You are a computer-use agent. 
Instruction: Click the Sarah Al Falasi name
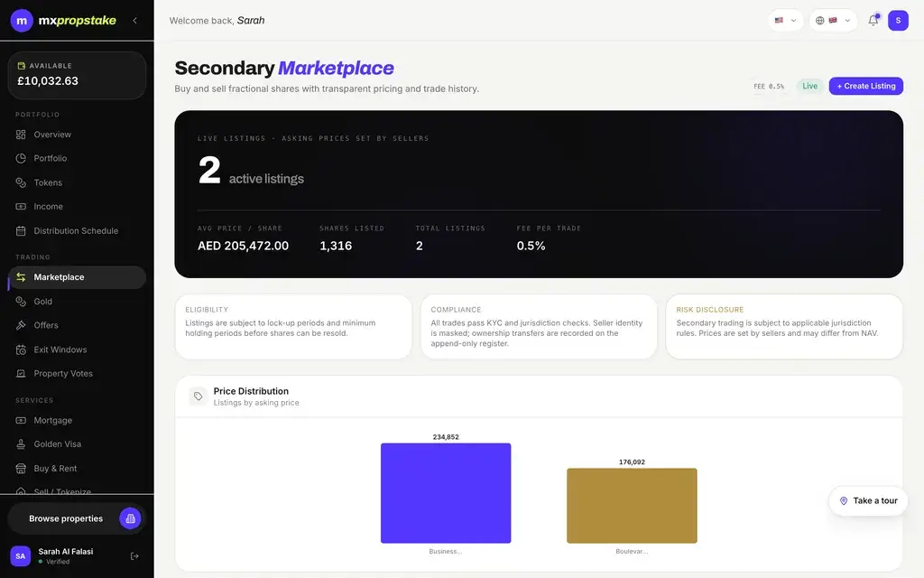[65, 552]
